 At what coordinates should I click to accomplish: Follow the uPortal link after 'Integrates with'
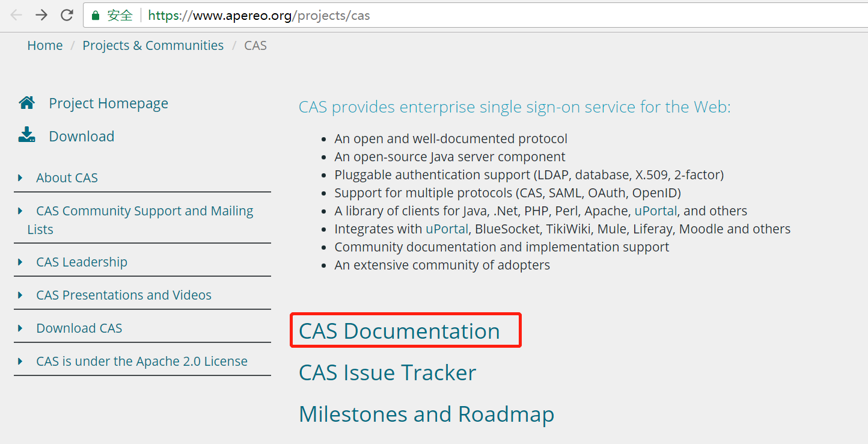click(447, 229)
